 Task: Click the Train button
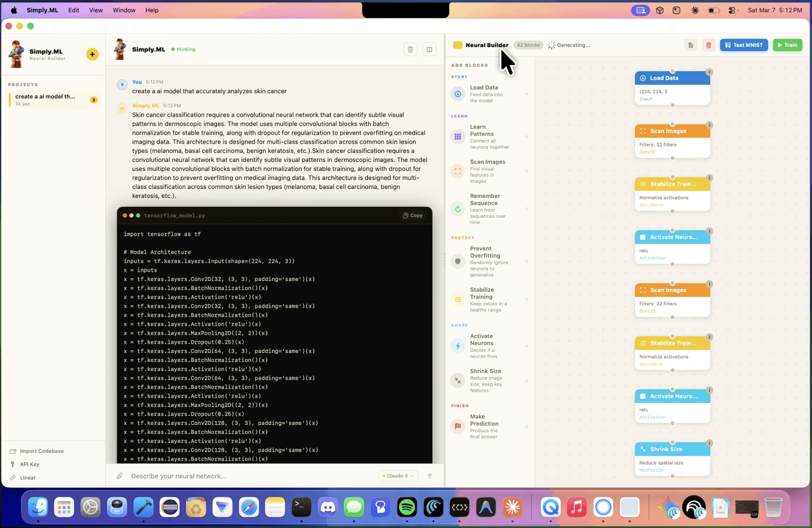pos(788,45)
